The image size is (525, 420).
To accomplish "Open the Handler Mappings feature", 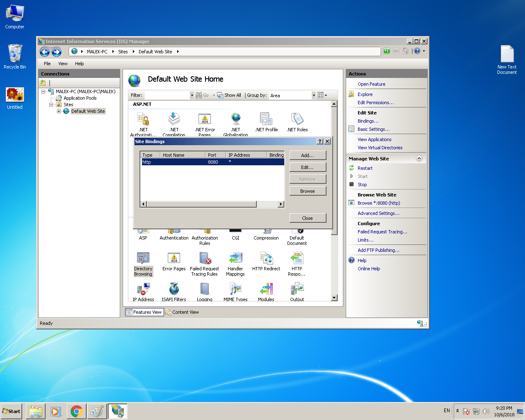I will [x=235, y=264].
